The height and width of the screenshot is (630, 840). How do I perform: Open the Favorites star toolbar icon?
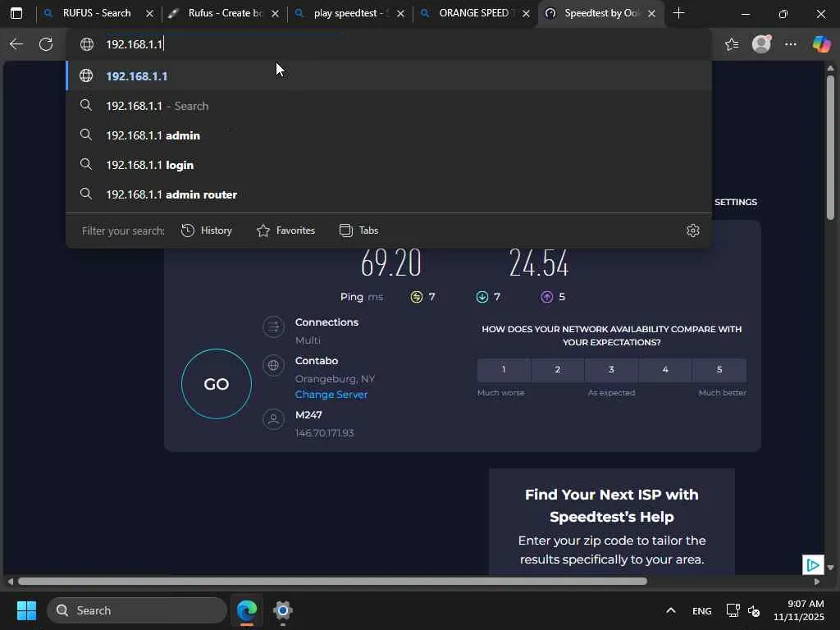pyautogui.click(x=731, y=44)
